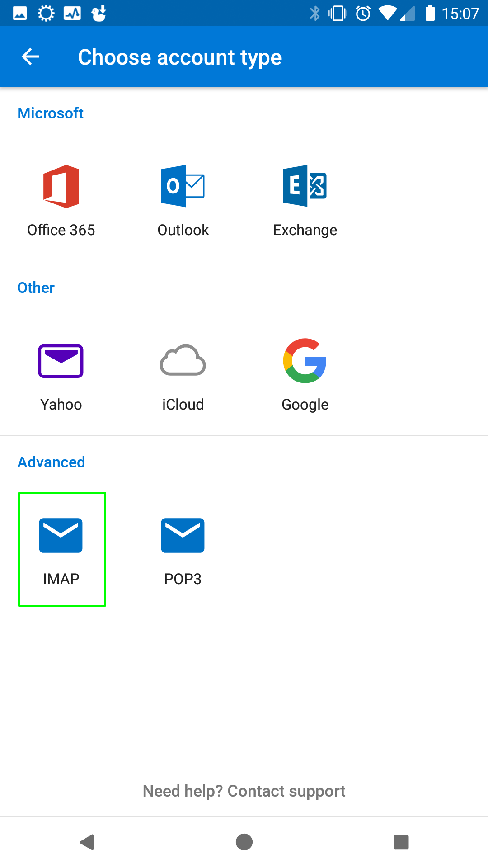Tap the Google label text
The image size is (488, 868).
(305, 405)
